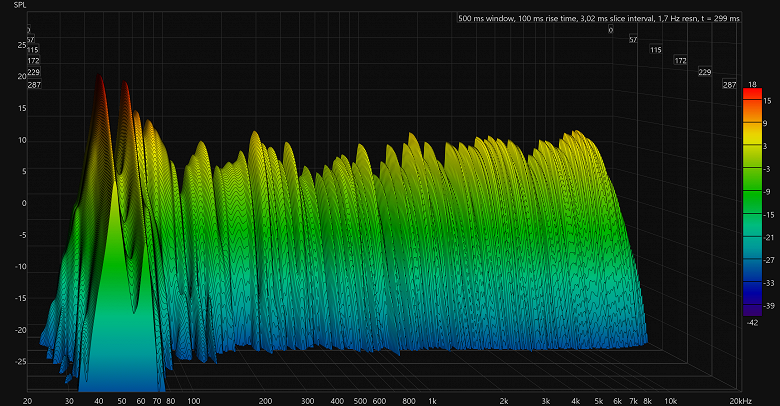This screenshot has width=780, height=406.
Task: Click the 229 time label on the right depth axis
Action: coord(704,72)
